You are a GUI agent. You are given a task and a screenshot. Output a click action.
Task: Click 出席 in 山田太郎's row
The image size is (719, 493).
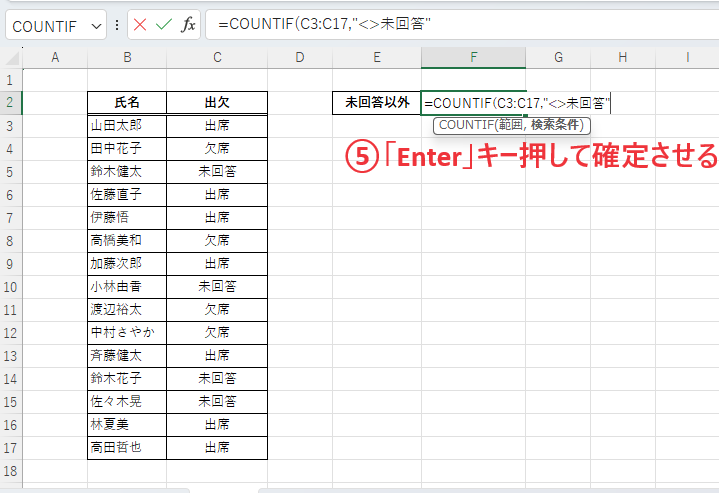click(217, 126)
